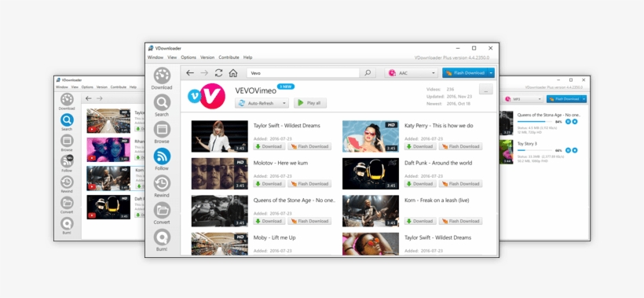Open the Rewind history icon in front window

pos(162,183)
